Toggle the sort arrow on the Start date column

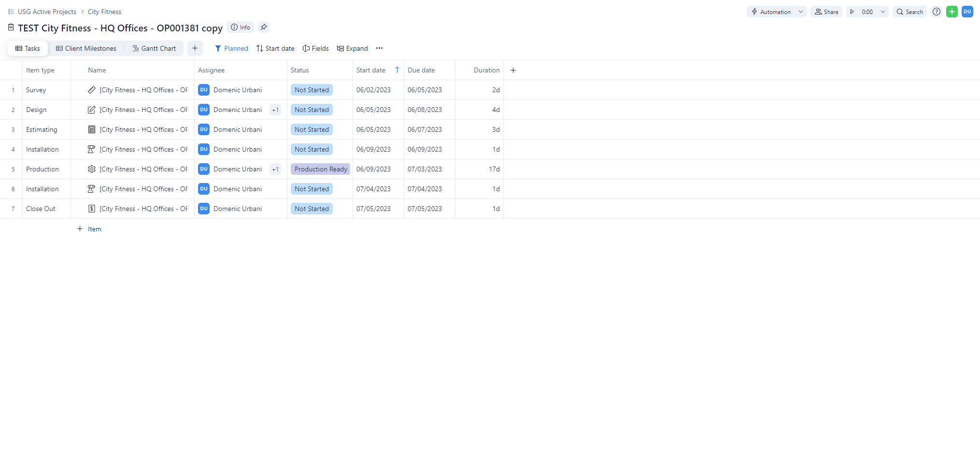(x=397, y=70)
